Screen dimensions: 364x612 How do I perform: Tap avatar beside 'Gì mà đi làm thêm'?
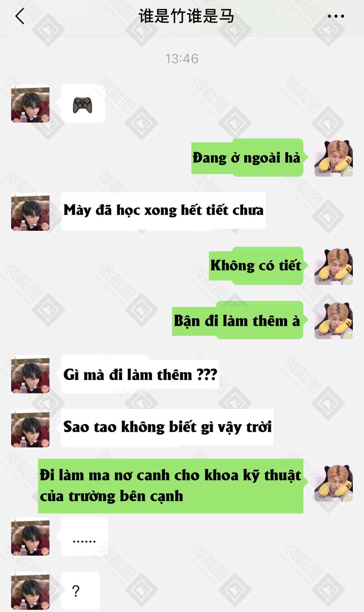(30, 374)
